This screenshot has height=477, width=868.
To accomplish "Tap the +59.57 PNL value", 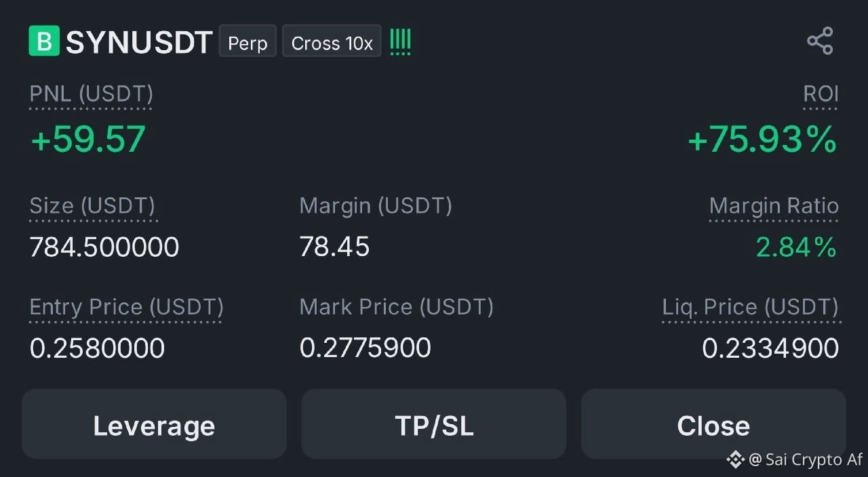I will [x=88, y=139].
